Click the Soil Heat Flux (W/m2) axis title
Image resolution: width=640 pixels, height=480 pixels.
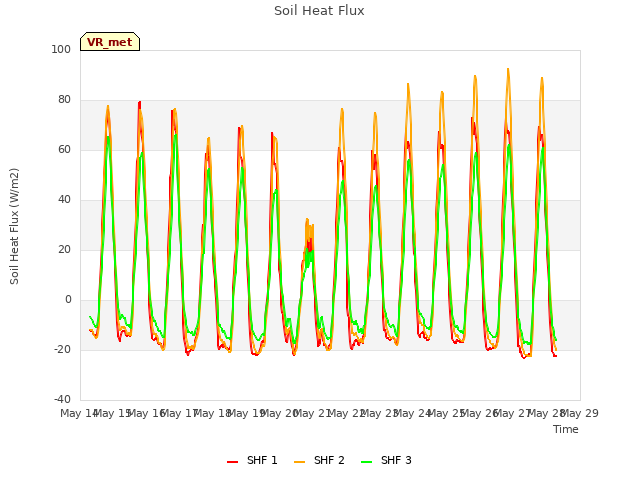(x=14, y=226)
